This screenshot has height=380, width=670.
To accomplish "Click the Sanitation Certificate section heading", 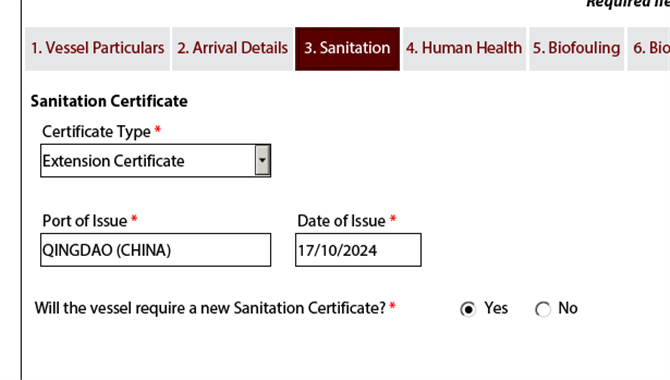I will (x=109, y=101).
